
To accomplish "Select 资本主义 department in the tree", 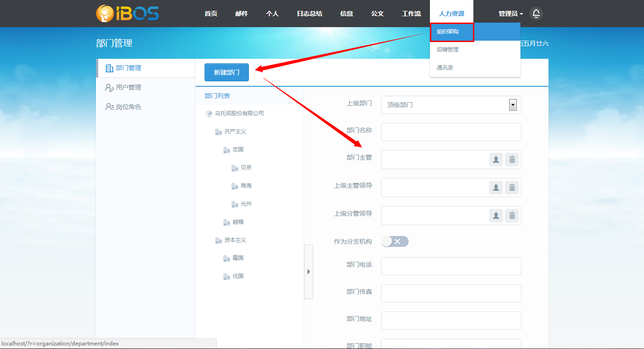I will (x=235, y=240).
